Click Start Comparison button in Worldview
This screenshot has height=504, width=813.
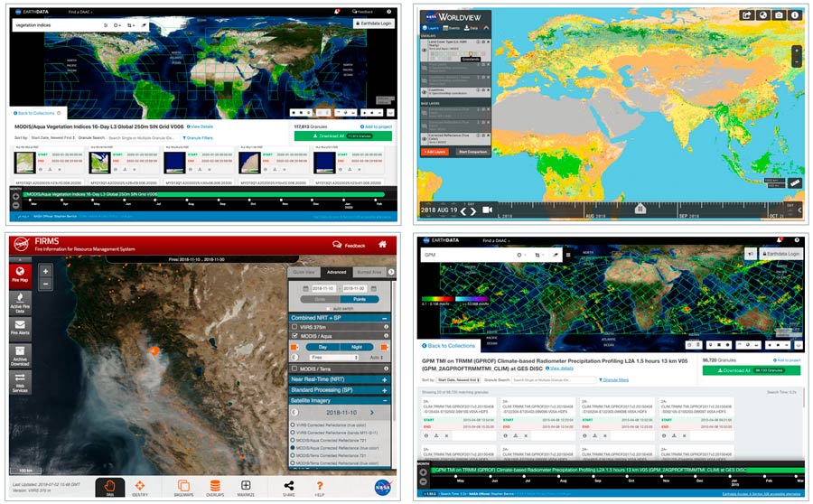(472, 152)
